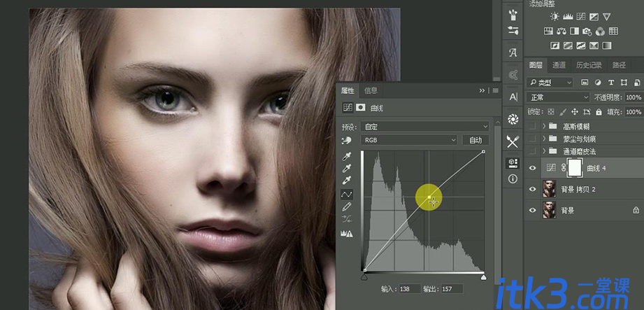Open the Brush Presets panel icon
This screenshot has height=310, width=644.
click(x=513, y=15)
